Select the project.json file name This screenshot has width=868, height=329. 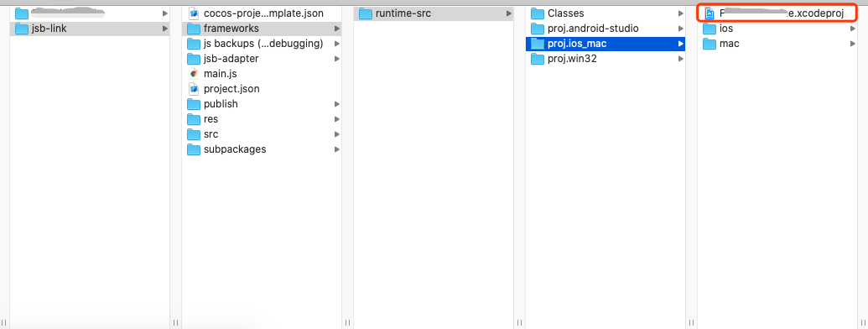pos(231,89)
